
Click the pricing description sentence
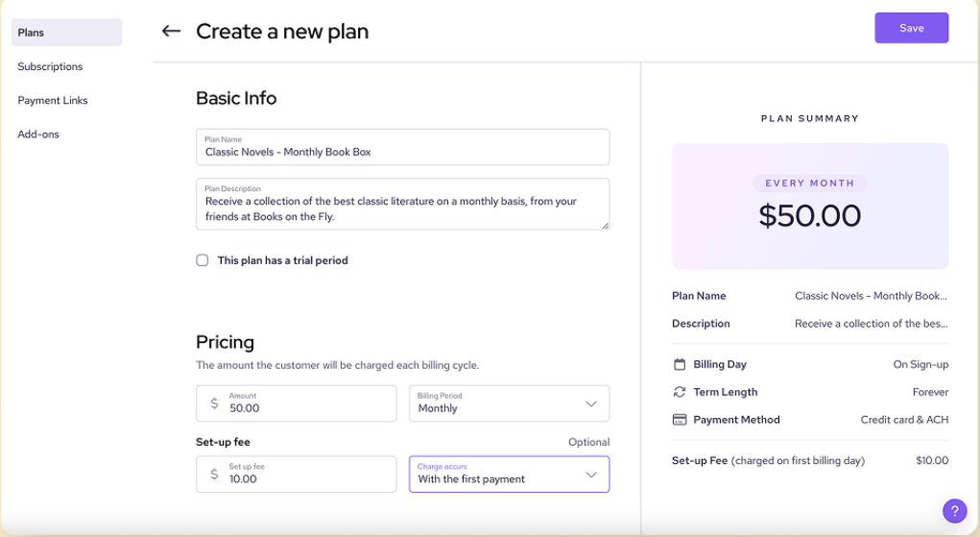point(338,365)
